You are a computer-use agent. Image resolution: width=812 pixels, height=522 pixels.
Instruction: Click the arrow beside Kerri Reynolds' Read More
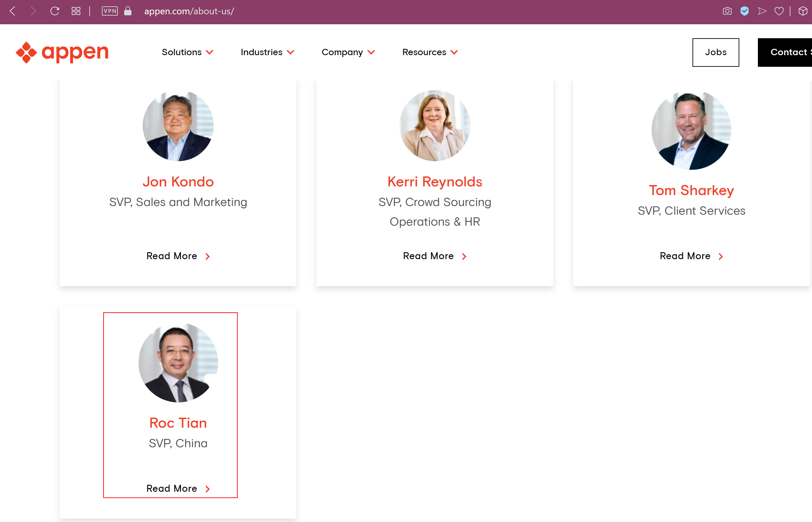tap(464, 257)
